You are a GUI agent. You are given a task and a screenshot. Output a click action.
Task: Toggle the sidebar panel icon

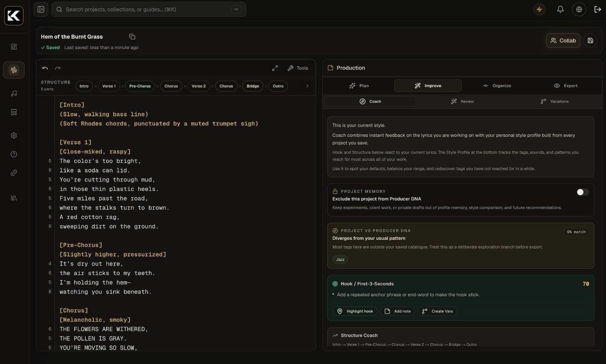pos(41,9)
